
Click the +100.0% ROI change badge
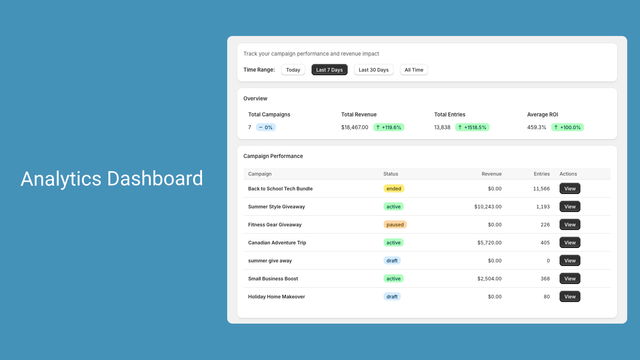click(567, 127)
